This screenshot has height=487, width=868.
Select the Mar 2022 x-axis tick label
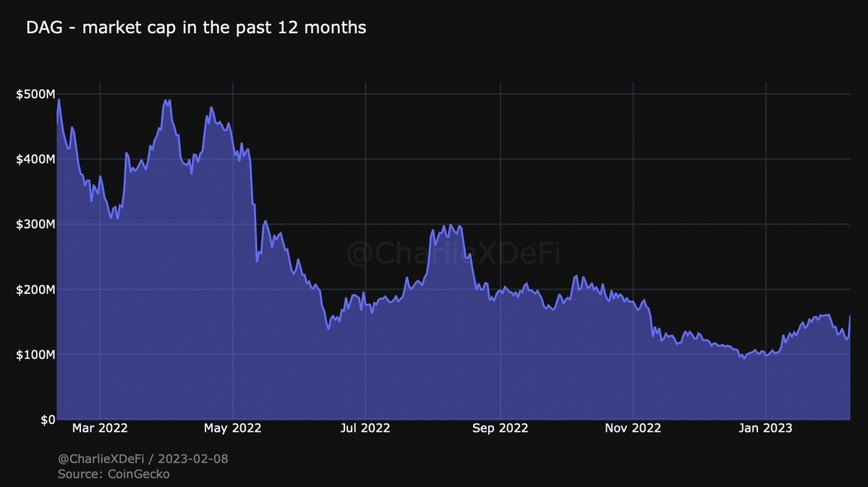(100, 428)
